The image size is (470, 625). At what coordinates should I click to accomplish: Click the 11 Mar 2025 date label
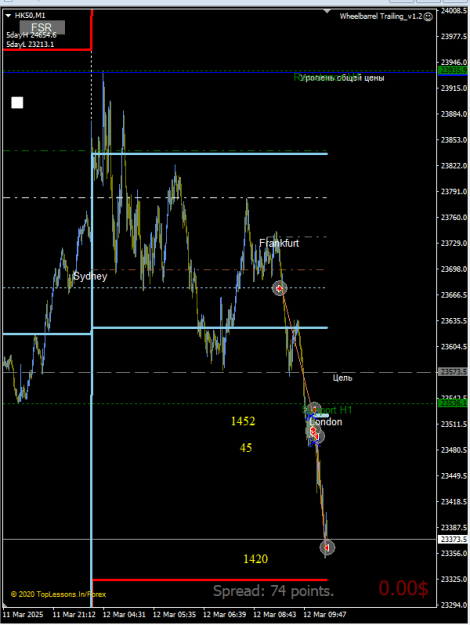click(23, 614)
